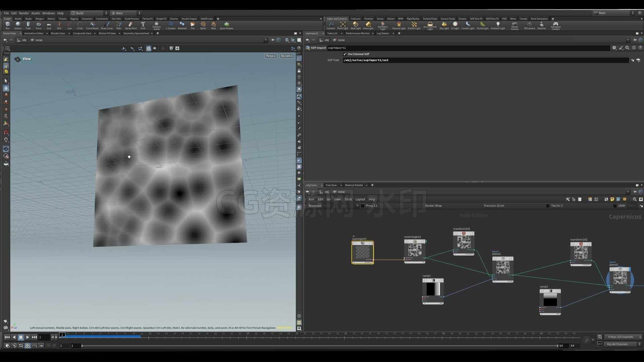This screenshot has width=644, height=362.
Task: Add a Point Light
Action: (x=342, y=25)
